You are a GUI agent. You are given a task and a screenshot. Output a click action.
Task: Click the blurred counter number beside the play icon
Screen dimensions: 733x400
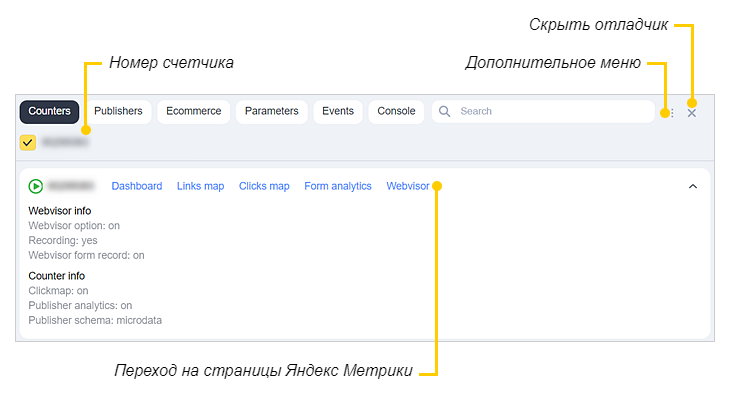point(71,186)
